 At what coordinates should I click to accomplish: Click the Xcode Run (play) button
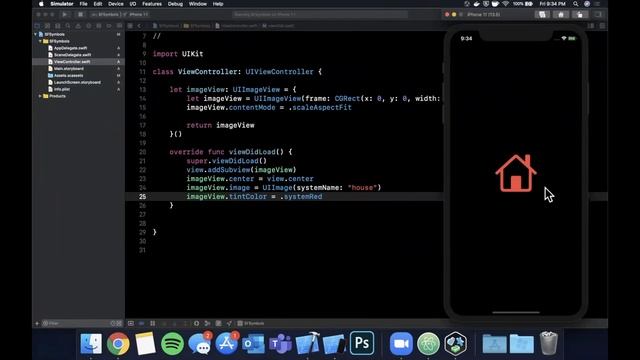64,14
